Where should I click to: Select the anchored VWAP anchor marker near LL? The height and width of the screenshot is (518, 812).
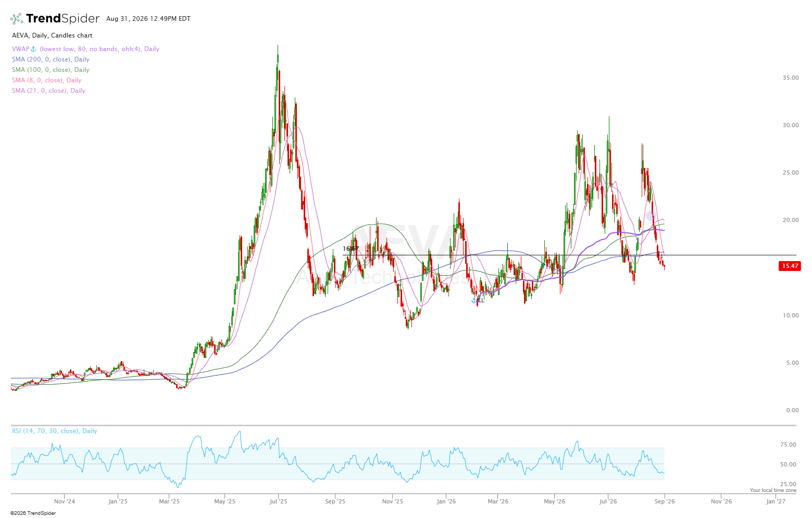pos(474,300)
